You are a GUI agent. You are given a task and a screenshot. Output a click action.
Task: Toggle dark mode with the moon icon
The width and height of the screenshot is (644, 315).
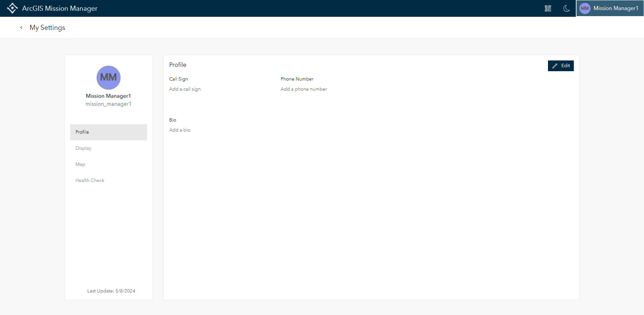[x=566, y=9]
